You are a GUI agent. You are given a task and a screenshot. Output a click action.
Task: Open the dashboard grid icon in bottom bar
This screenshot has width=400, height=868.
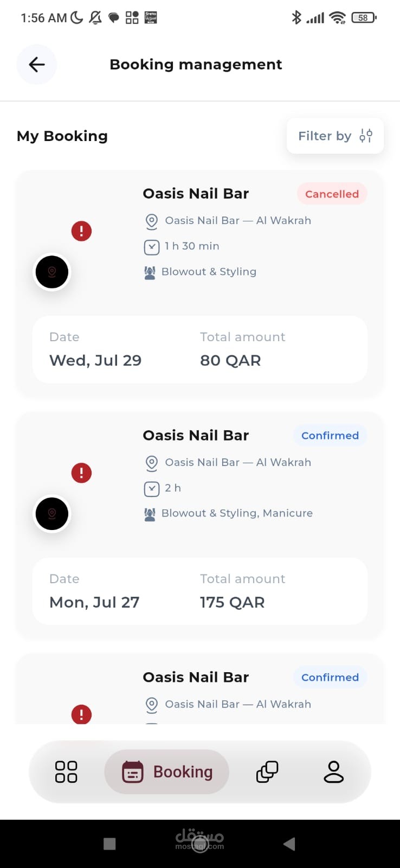click(66, 771)
